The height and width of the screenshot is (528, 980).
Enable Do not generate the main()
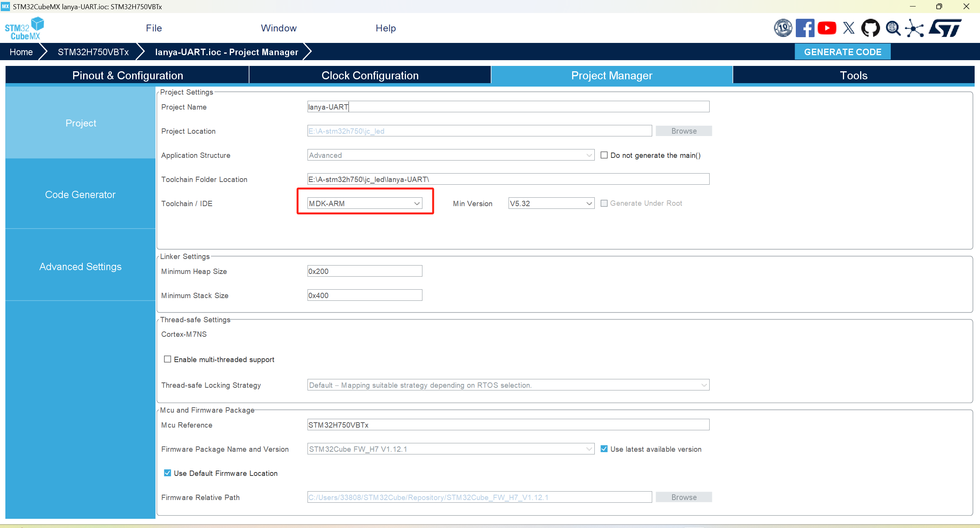point(604,155)
